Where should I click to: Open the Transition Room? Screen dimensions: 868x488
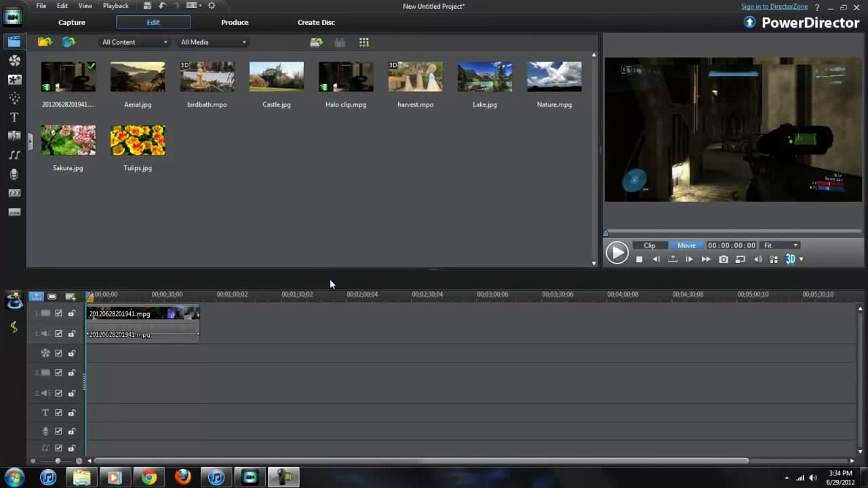(x=14, y=136)
